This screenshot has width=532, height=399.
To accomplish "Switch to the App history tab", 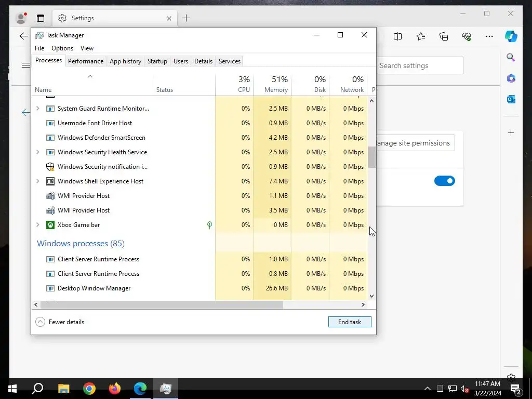I will coord(125,61).
